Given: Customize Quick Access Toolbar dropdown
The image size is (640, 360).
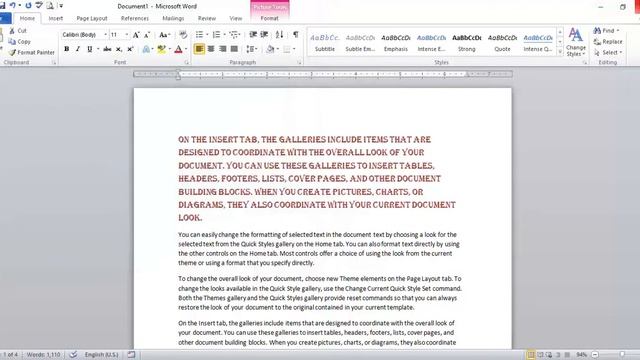Looking at the screenshot, I should tap(61, 6).
